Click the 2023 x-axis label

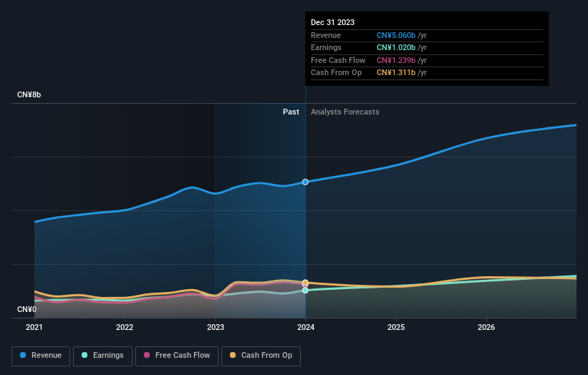[x=216, y=328]
